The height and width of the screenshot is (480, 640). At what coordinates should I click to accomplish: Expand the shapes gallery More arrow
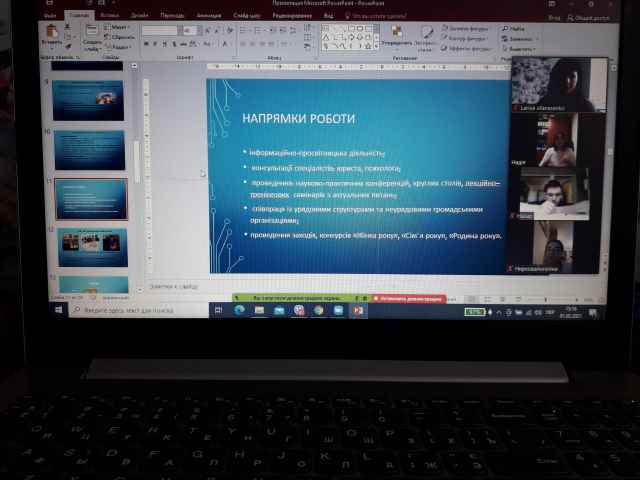point(376,47)
